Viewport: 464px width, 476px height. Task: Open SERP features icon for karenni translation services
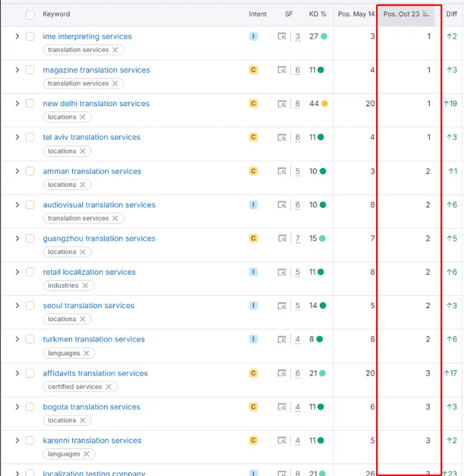click(282, 441)
